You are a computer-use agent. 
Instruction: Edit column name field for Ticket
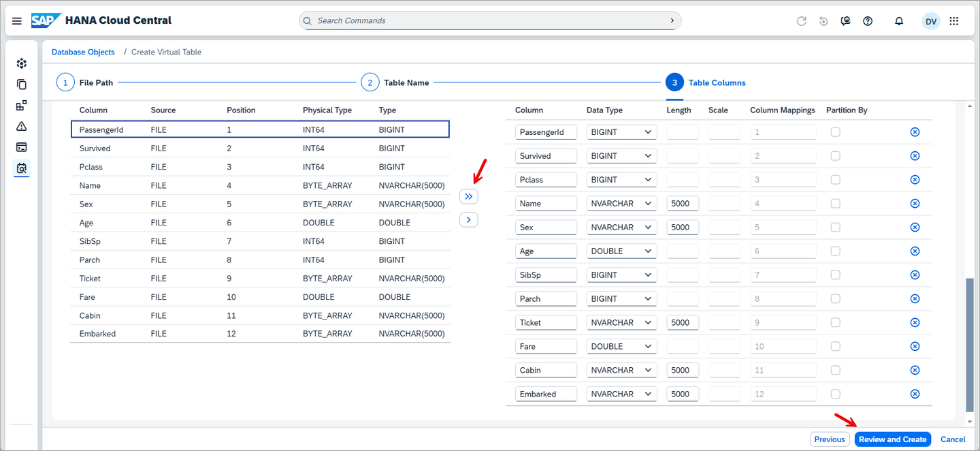tap(546, 323)
